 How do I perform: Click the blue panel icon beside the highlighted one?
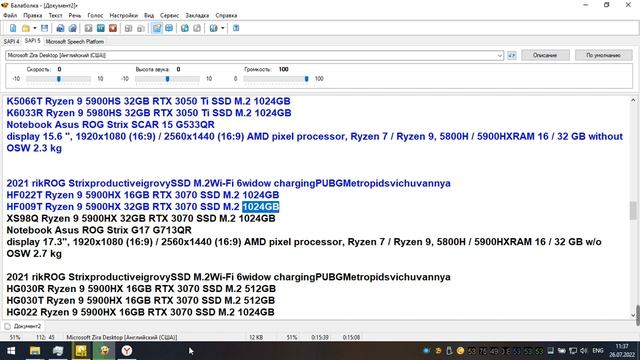point(169,28)
